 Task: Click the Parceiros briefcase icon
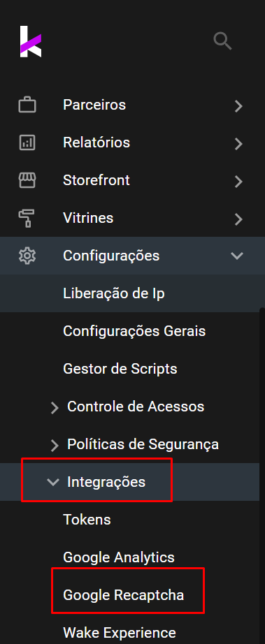27,105
